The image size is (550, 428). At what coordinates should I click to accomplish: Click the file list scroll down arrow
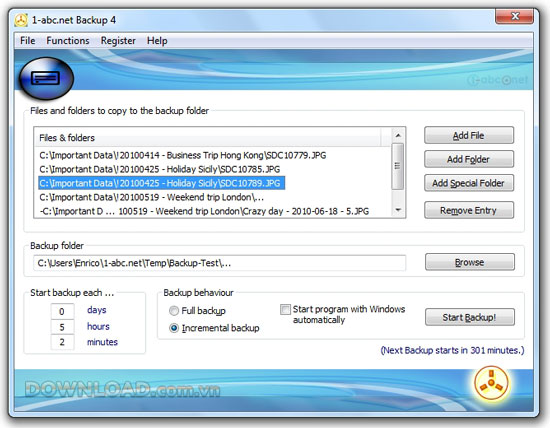point(398,210)
